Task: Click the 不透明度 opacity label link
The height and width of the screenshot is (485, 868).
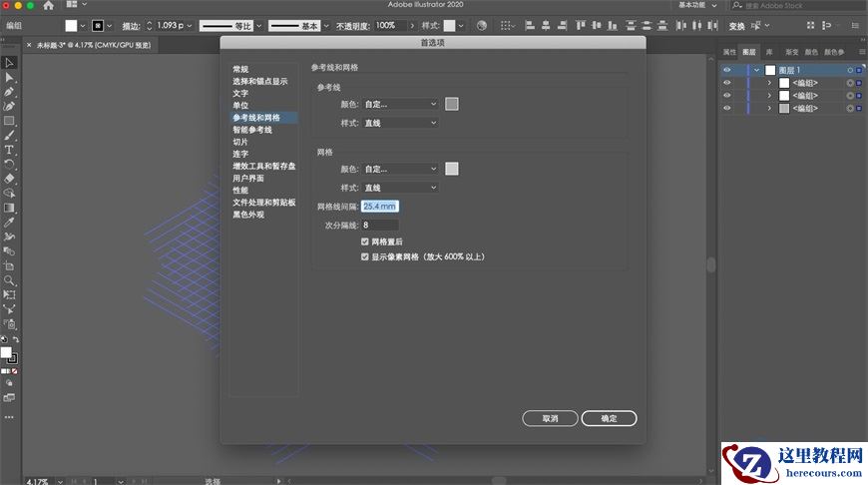Action: pos(353,26)
